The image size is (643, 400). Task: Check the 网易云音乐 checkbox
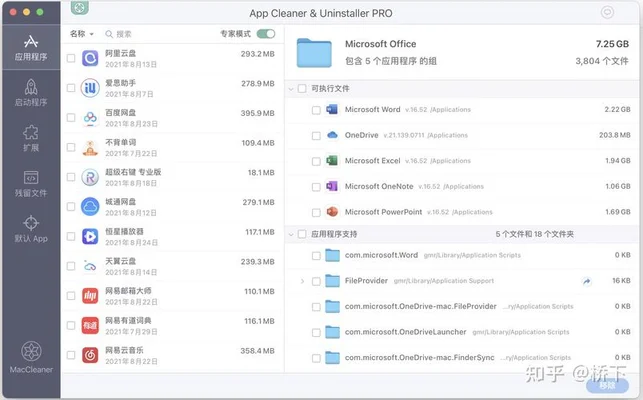point(71,355)
